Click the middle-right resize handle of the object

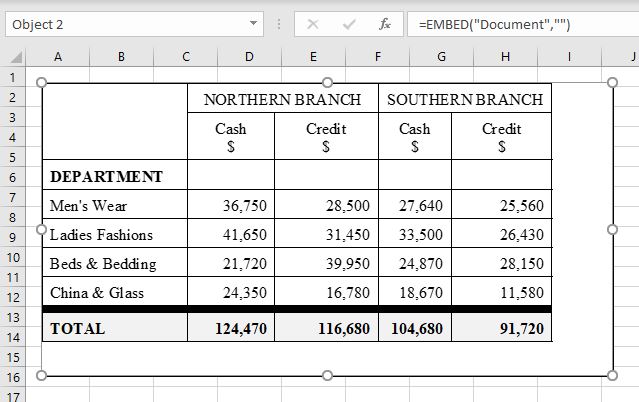click(613, 229)
